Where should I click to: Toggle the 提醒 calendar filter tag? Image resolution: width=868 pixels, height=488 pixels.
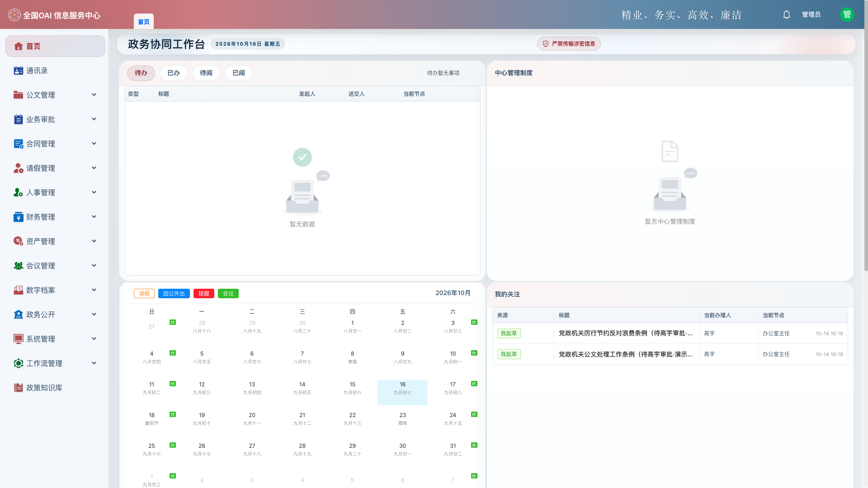pos(204,294)
